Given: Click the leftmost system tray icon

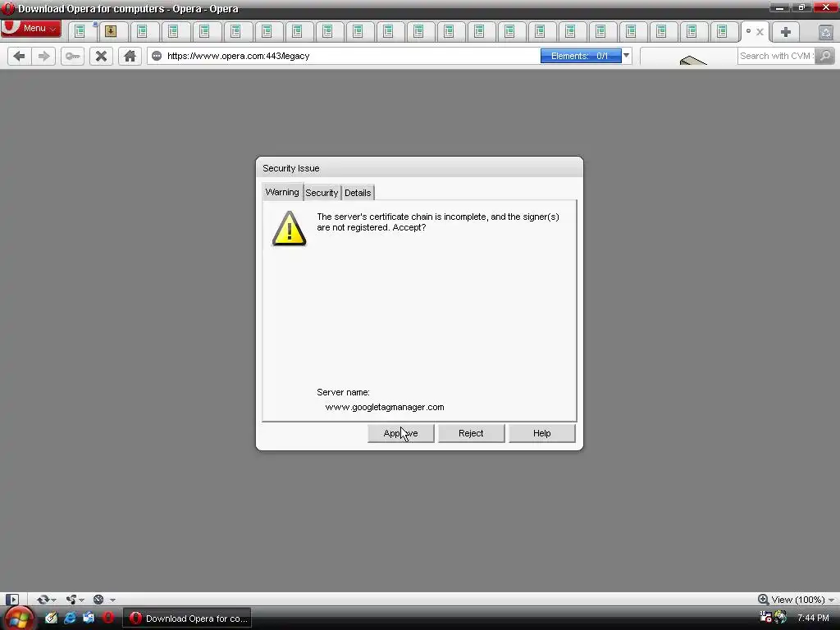Looking at the screenshot, I should [x=765, y=617].
